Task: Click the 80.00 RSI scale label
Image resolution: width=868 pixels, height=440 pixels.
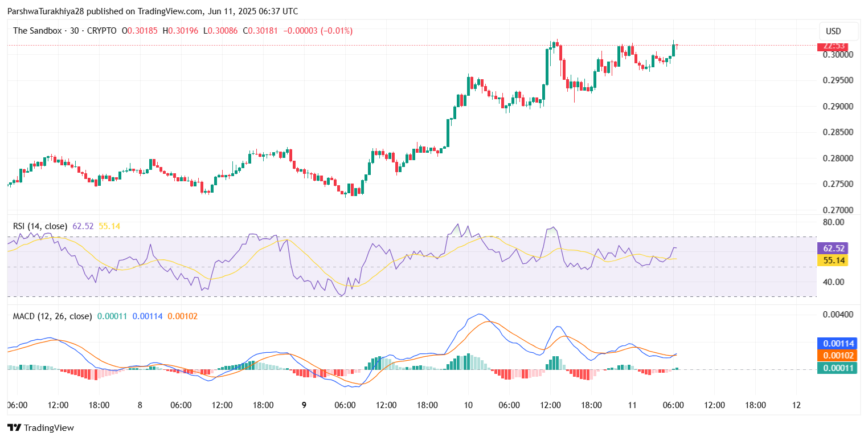Action: 833,222
